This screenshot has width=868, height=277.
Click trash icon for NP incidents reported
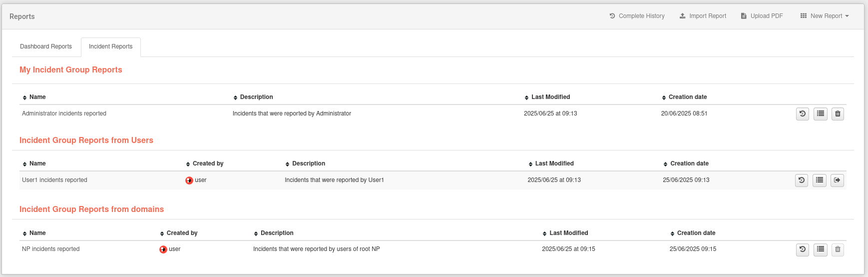[838, 249]
